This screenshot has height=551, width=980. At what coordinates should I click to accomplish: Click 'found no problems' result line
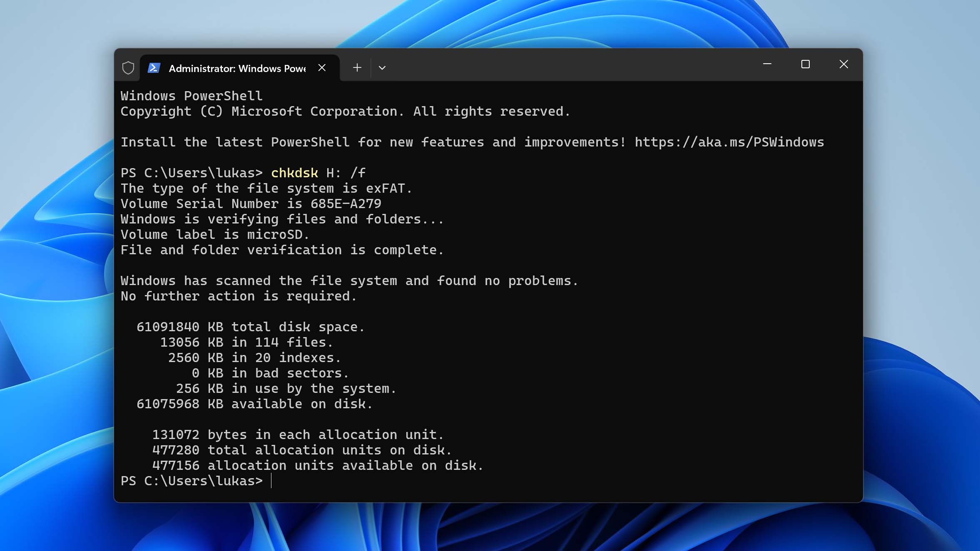point(350,281)
